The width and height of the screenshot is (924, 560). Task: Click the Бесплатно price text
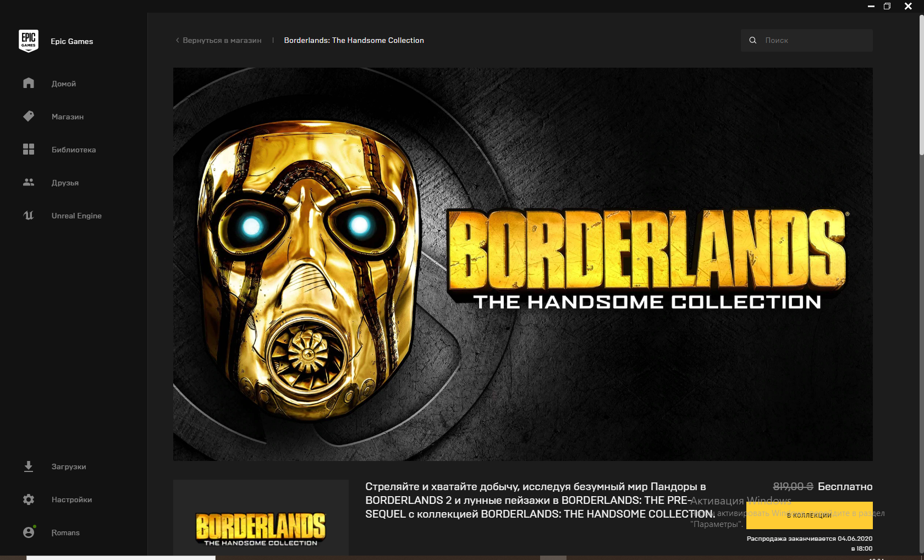coord(845,486)
